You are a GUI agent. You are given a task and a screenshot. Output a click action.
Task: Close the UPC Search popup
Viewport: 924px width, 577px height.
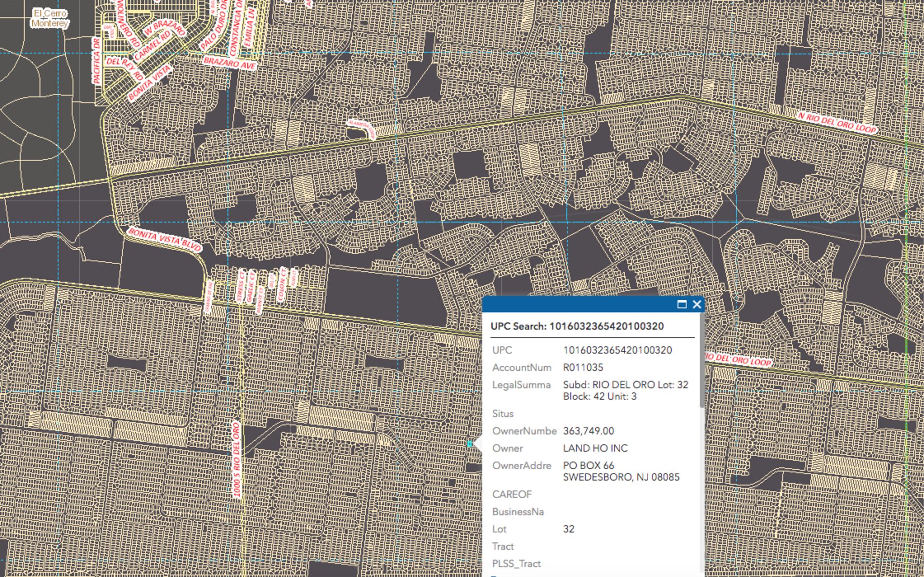point(696,304)
